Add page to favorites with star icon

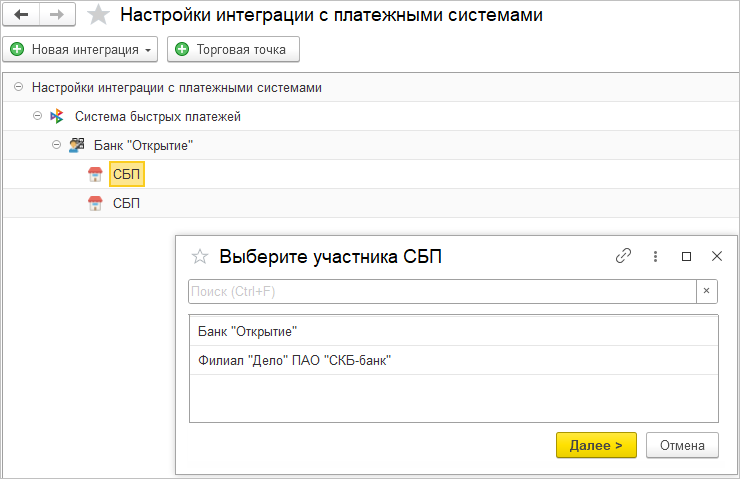tap(98, 15)
